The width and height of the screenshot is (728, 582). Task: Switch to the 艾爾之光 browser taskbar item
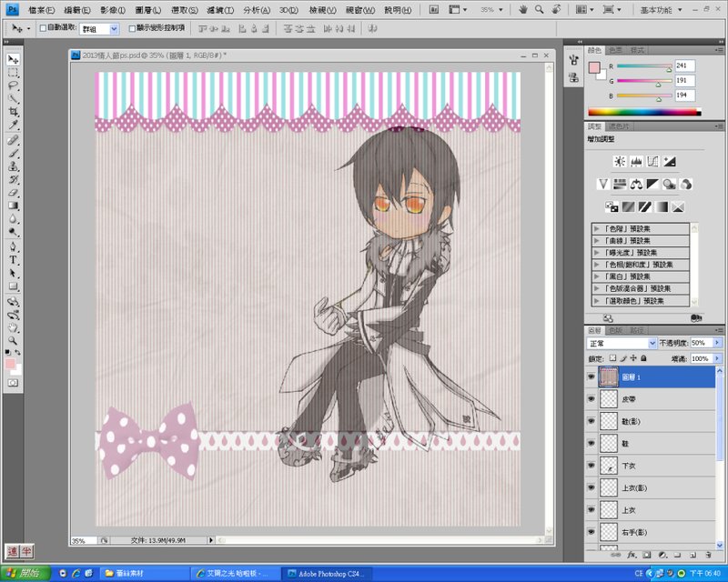[x=236, y=573]
